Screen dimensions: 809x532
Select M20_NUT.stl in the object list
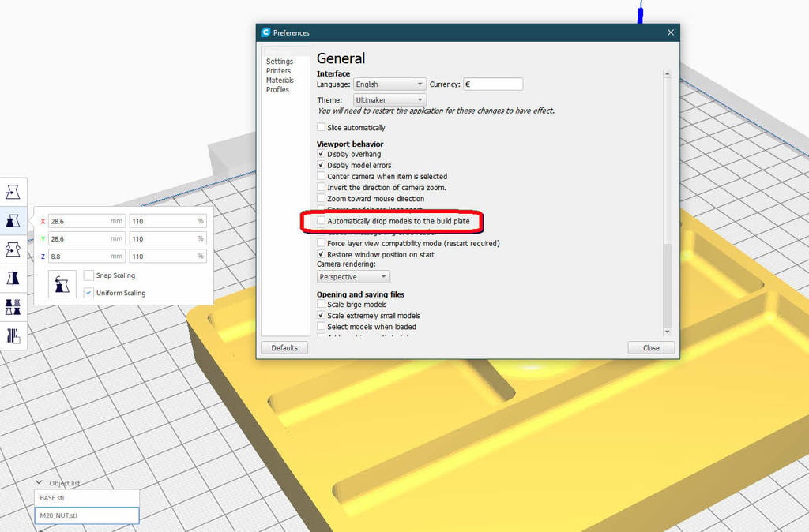click(x=87, y=515)
